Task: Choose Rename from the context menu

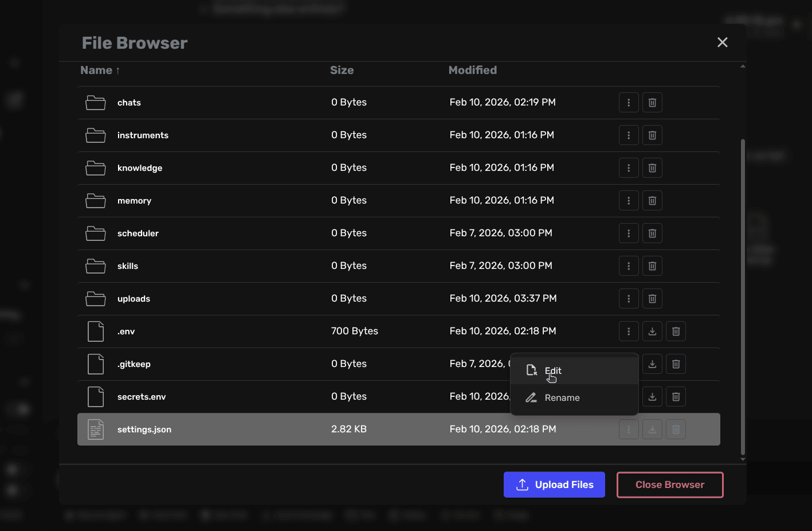Action: point(574,398)
